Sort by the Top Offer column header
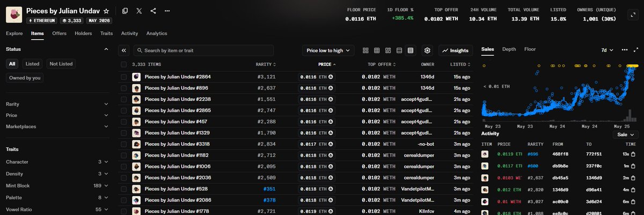The width and height of the screenshot is (644, 215). click(x=380, y=64)
